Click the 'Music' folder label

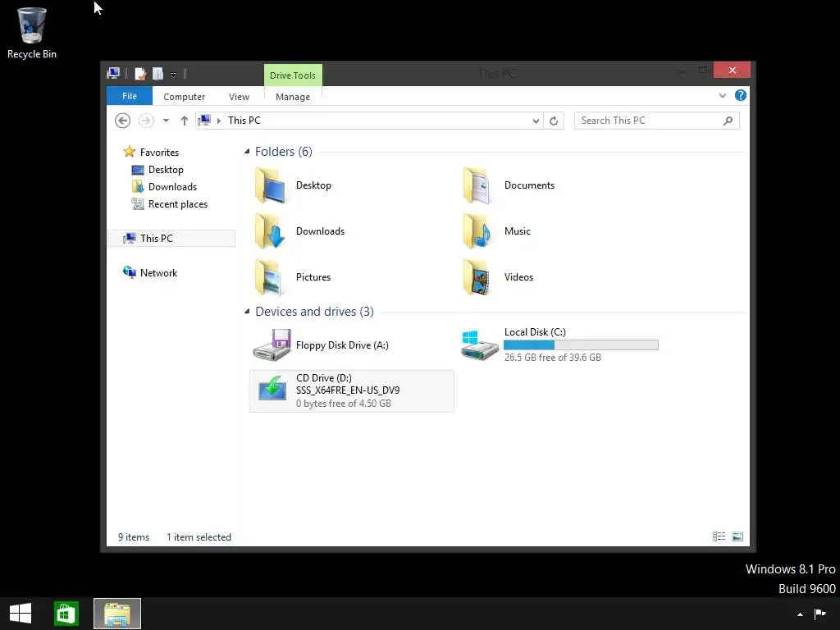point(518,231)
